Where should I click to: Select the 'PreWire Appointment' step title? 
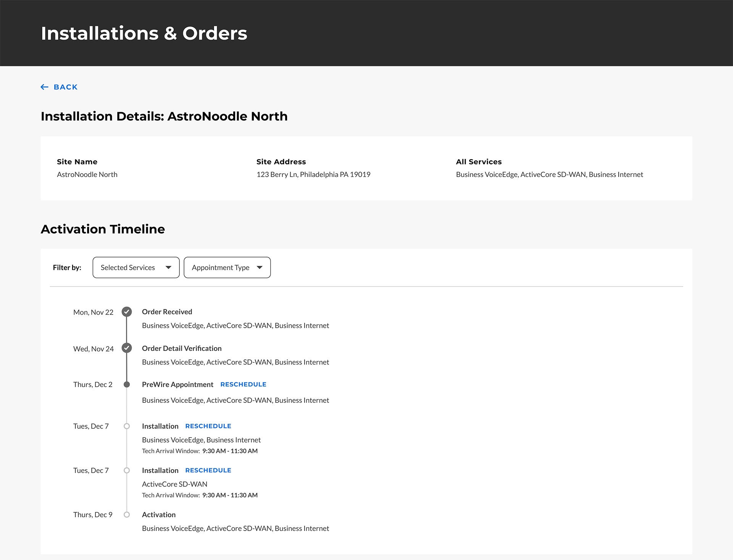pos(178,385)
